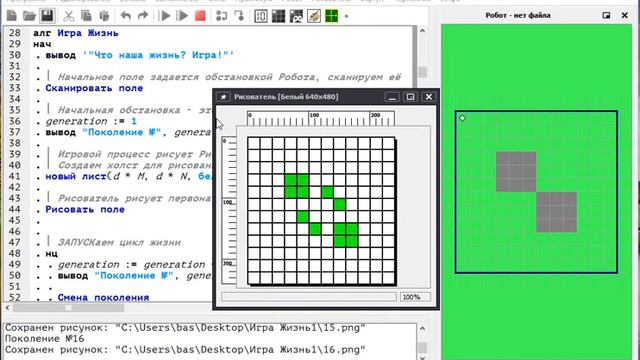Viewport: 640px width, 360px height.
Task: Click the 'Сканировать поле' call
Action: coord(94,88)
